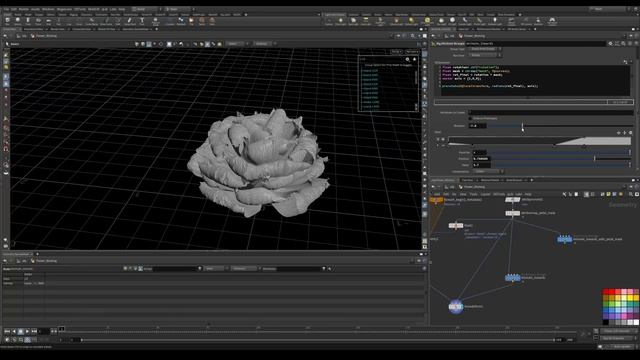Click the play forward button
This screenshot has height=360, width=640.
pyautogui.click(x=27, y=331)
